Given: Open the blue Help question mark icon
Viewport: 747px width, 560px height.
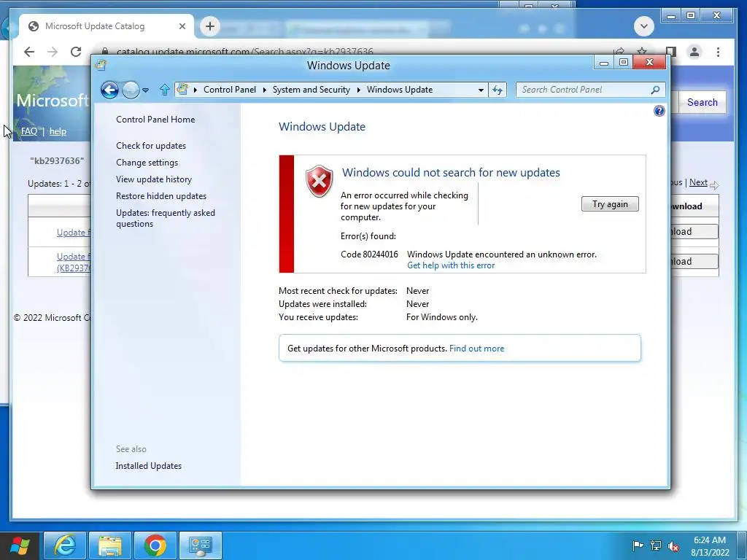Looking at the screenshot, I should pyautogui.click(x=659, y=111).
